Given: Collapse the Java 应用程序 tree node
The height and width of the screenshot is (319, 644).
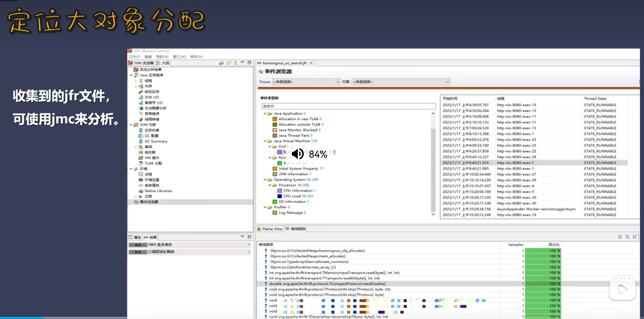Looking at the screenshot, I should click(131, 75).
